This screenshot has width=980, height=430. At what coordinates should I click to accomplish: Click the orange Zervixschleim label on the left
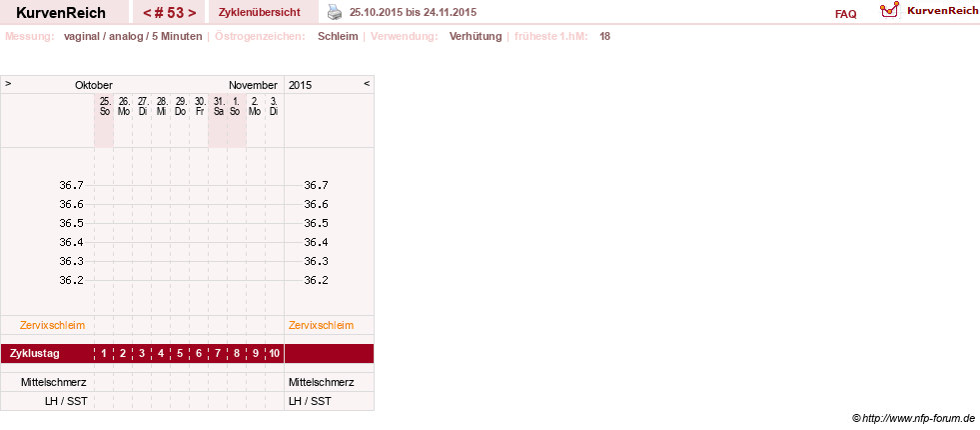pyautogui.click(x=53, y=325)
